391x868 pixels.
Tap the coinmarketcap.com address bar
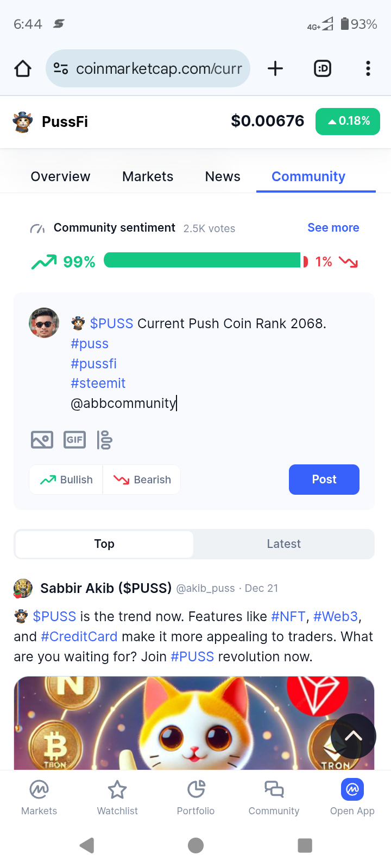(148, 68)
